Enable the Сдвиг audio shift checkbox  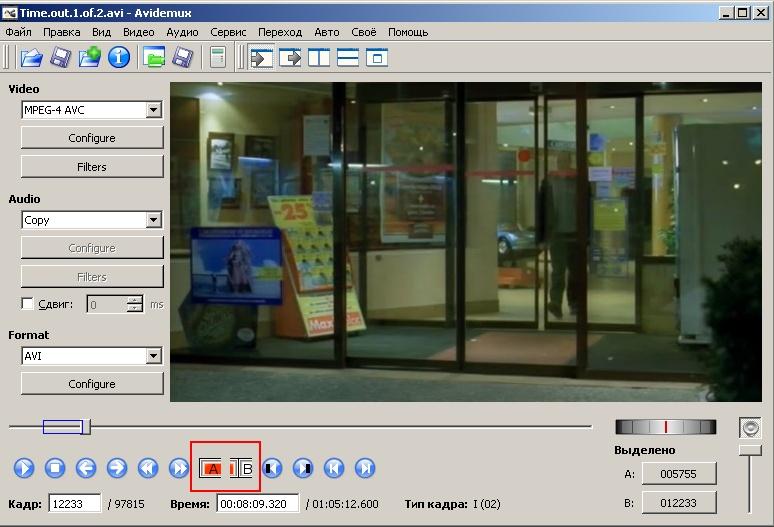(27, 303)
